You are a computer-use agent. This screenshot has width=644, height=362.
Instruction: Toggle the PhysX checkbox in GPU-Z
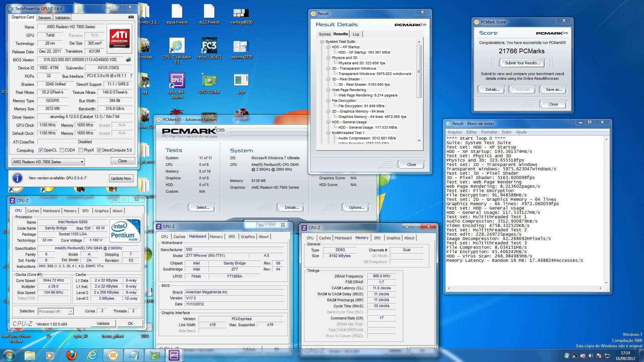pos(80,150)
